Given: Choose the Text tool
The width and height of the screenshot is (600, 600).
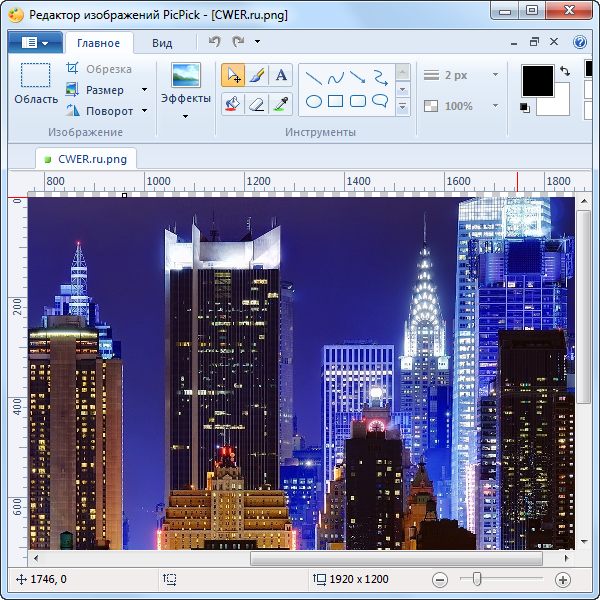Looking at the screenshot, I should (281, 75).
